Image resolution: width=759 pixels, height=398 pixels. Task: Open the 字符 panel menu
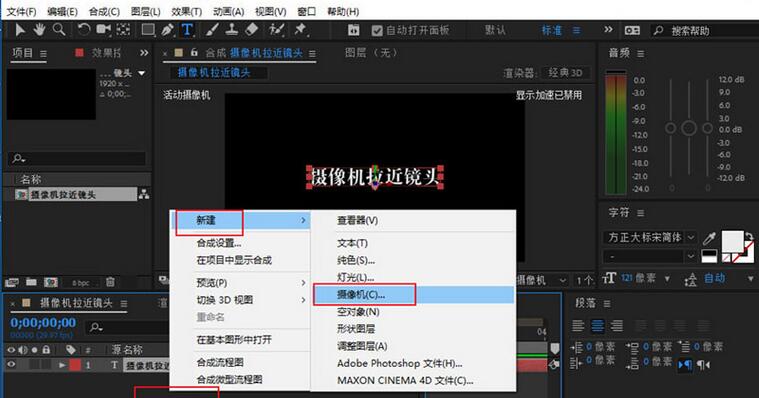click(640, 213)
